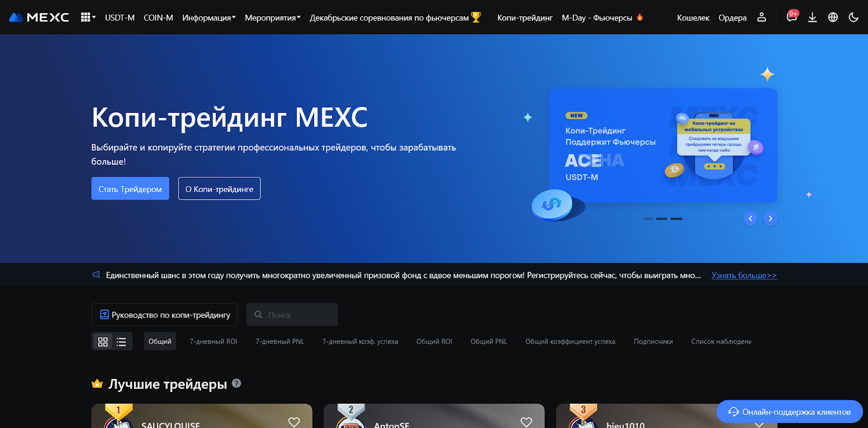Image resolution: width=868 pixels, height=428 pixels.
Task: Open AntonSF trader card
Action: click(434, 416)
